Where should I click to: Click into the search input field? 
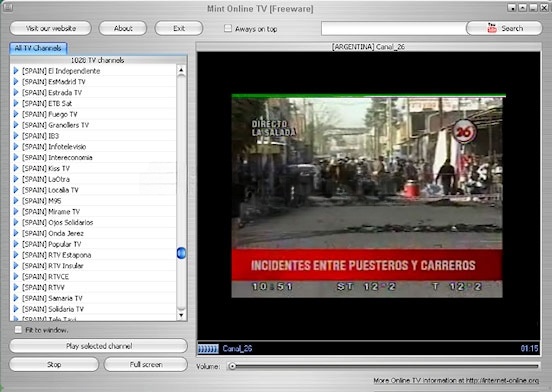pos(394,29)
